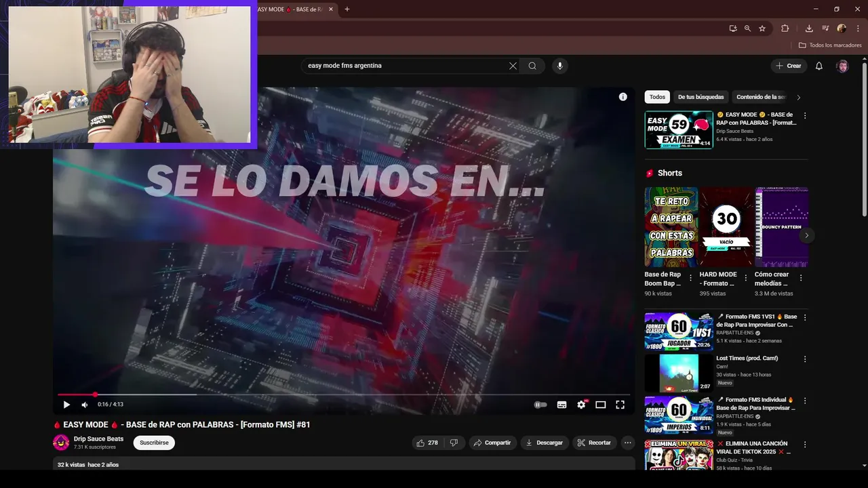Open Te reto a rapear short
The image size is (868, 488).
[671, 227]
